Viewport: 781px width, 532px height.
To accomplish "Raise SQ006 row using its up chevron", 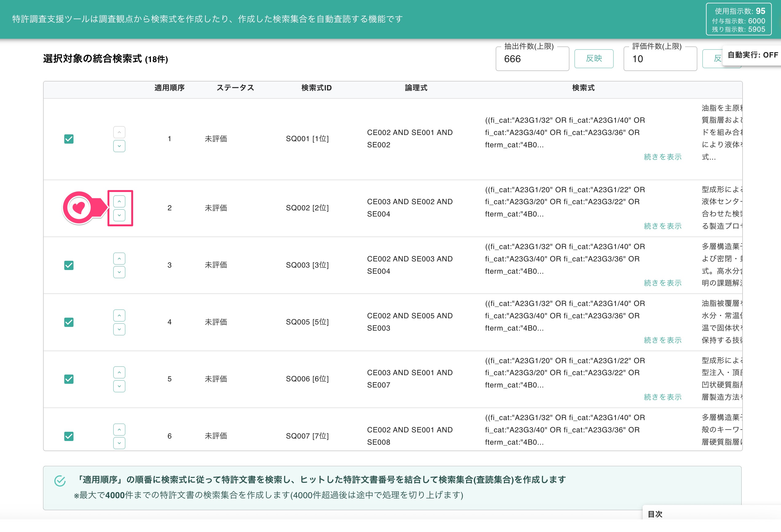I will coord(119,372).
